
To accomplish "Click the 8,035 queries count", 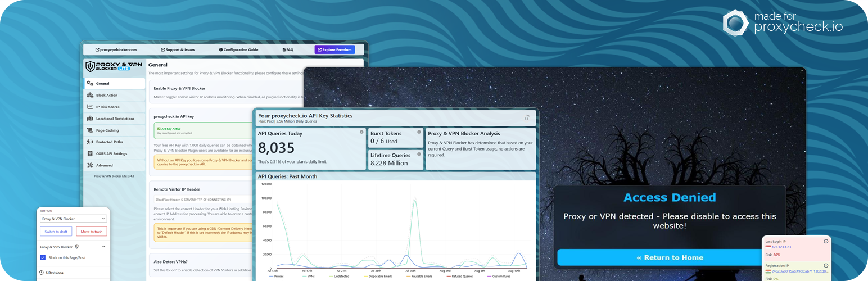I will pyautogui.click(x=276, y=148).
